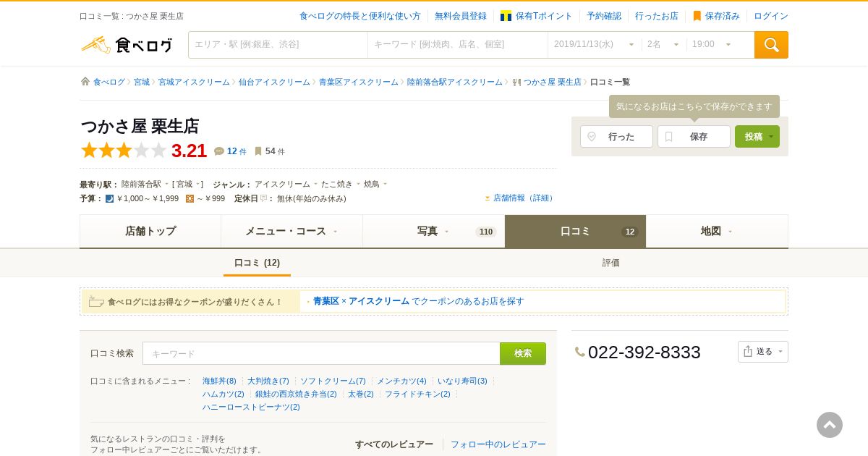The width and height of the screenshot is (868, 456).
Task: Click 宮城アイスクリーム breadcrumb link
Action: [x=194, y=82]
